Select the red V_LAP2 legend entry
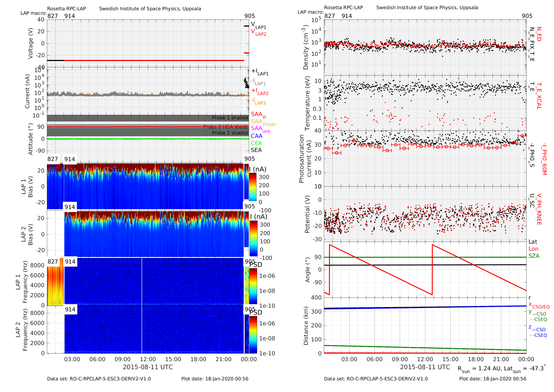 pyautogui.click(x=258, y=32)
